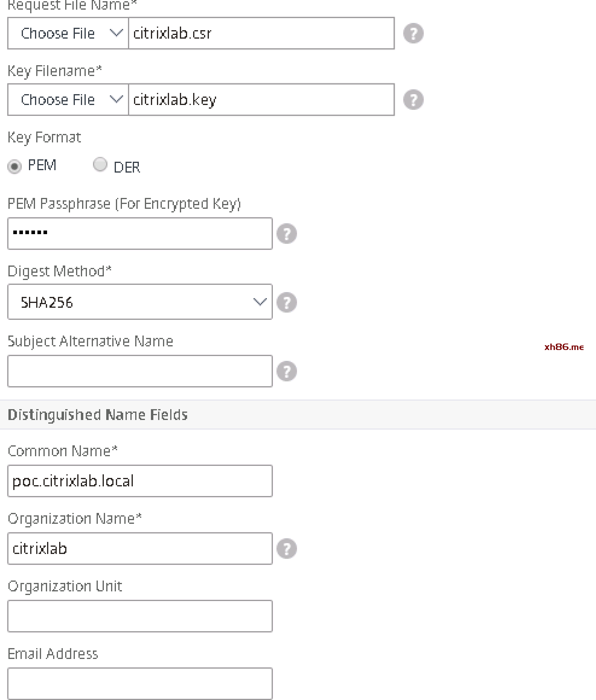Viewport: 596px width, 700px height.
Task: Open Choose File dropdown for key file
Action: pyautogui.click(x=68, y=100)
